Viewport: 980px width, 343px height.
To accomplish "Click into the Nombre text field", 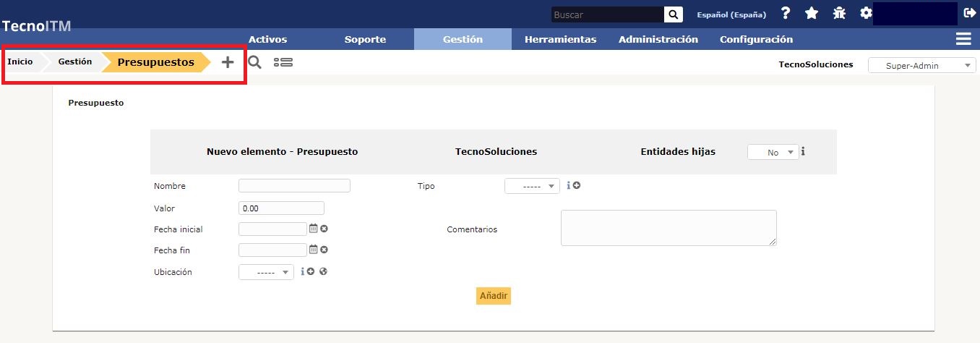I will [x=294, y=186].
